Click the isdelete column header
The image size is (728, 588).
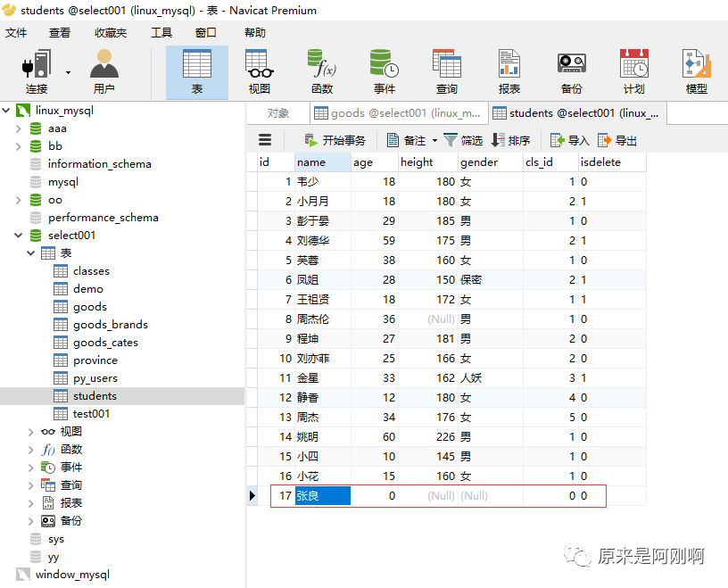(612, 162)
